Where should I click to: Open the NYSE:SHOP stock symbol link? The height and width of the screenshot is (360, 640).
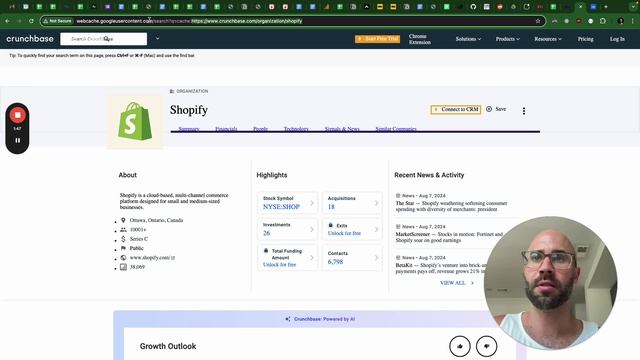281,207
